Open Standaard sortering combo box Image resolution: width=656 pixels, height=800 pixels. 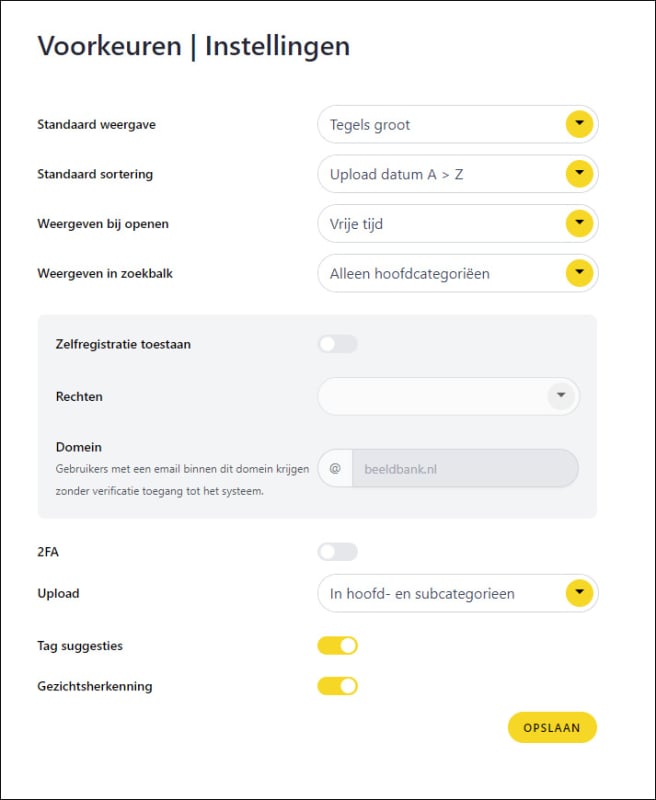[x=458, y=174]
